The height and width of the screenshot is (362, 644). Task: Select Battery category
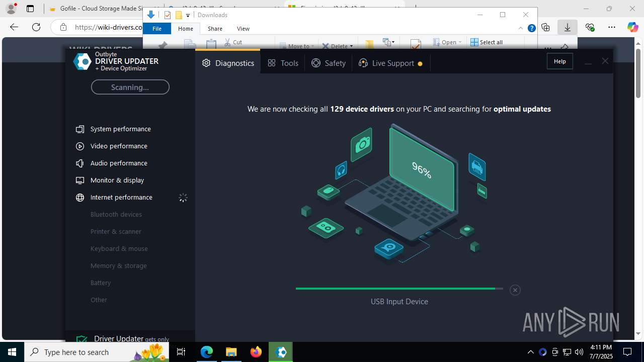click(101, 283)
